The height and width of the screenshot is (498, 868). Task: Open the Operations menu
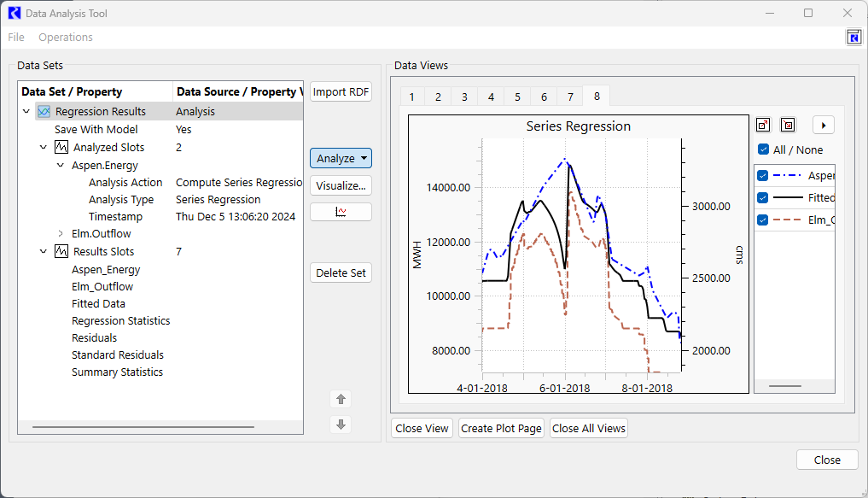pos(66,38)
